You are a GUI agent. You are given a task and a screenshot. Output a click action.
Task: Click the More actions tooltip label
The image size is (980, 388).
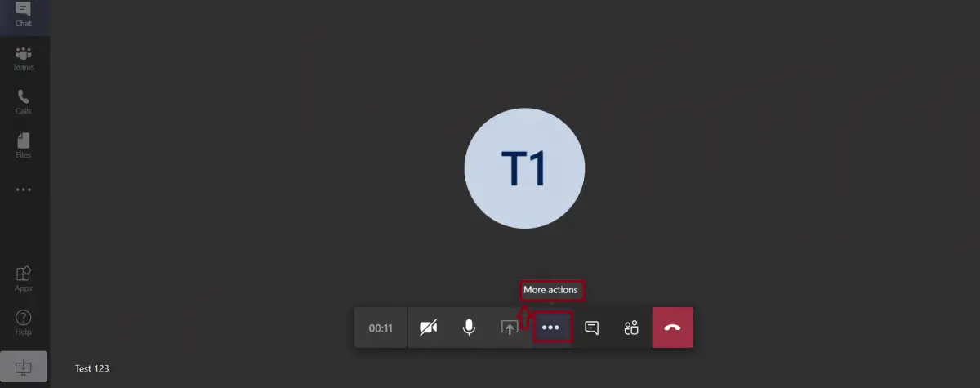(x=550, y=289)
